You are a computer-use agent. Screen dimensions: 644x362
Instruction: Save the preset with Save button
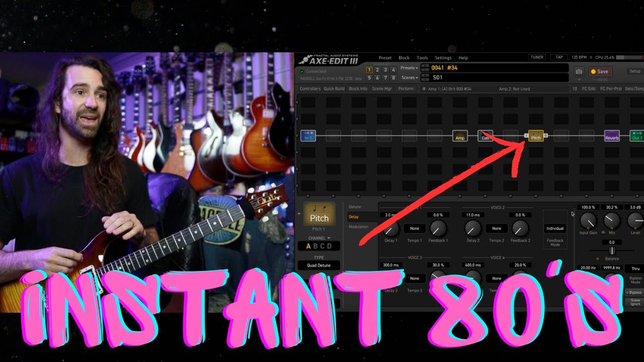pyautogui.click(x=599, y=71)
